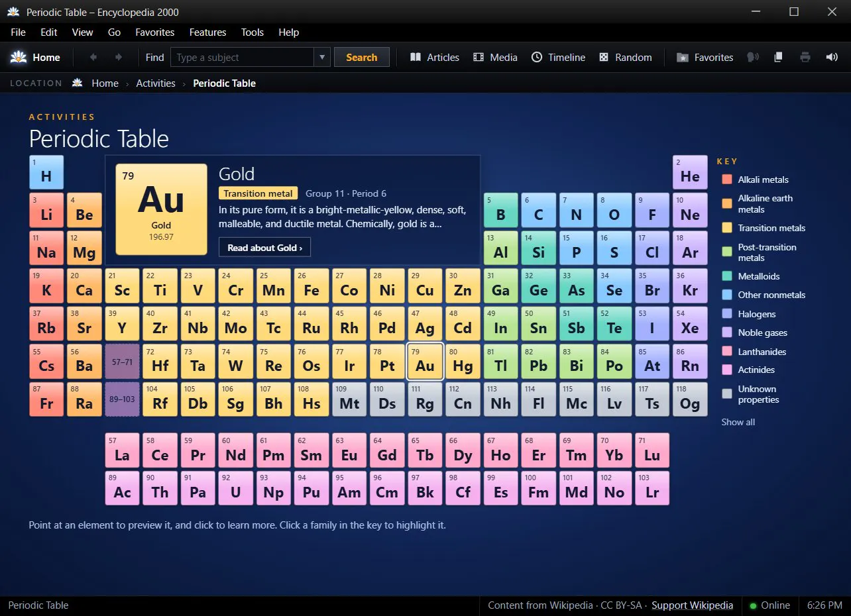The image size is (851, 616).
Task: Click the app lotus icon in the title bar
Action: pos(13,12)
